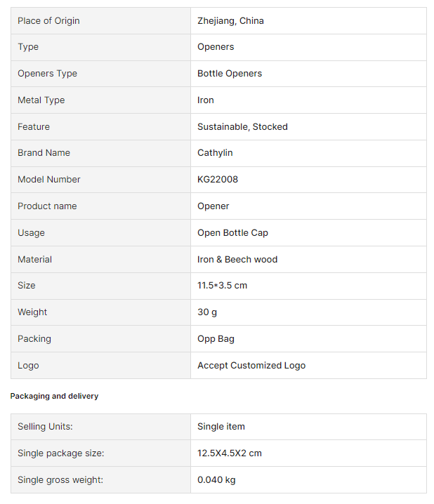Screen dimensions: 434x504
Task: Select the brand name 'Cathylin'
Action: tap(215, 153)
